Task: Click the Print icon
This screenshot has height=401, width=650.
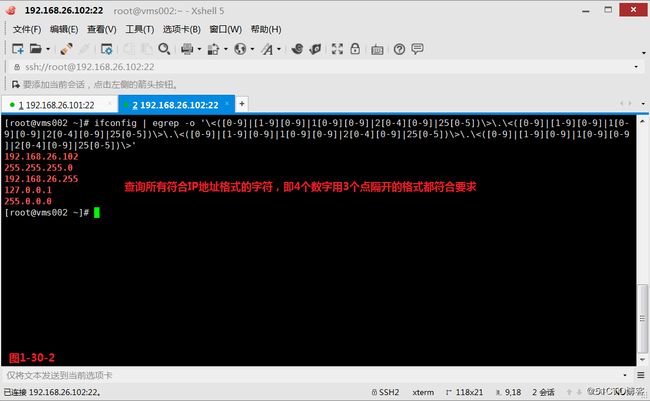Action: coord(187,49)
